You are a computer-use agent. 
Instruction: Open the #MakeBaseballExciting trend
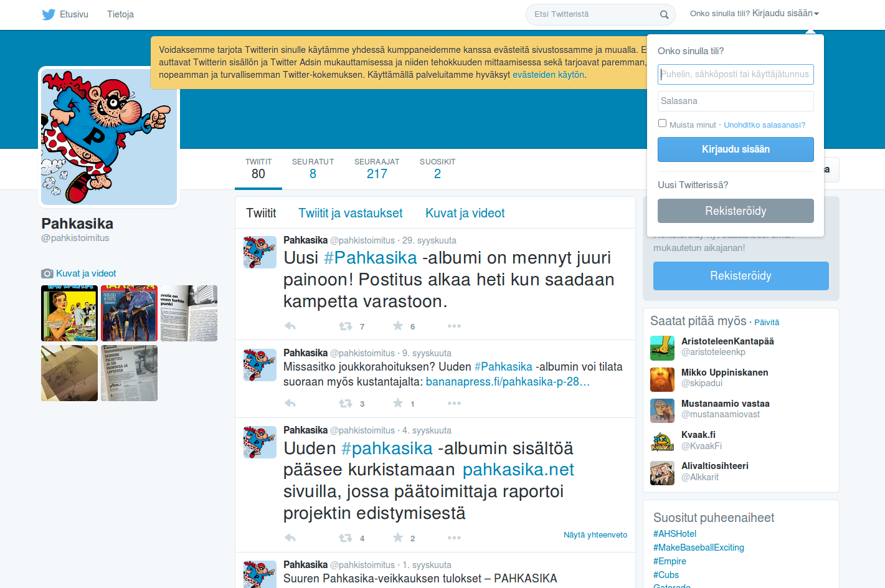tap(698, 548)
